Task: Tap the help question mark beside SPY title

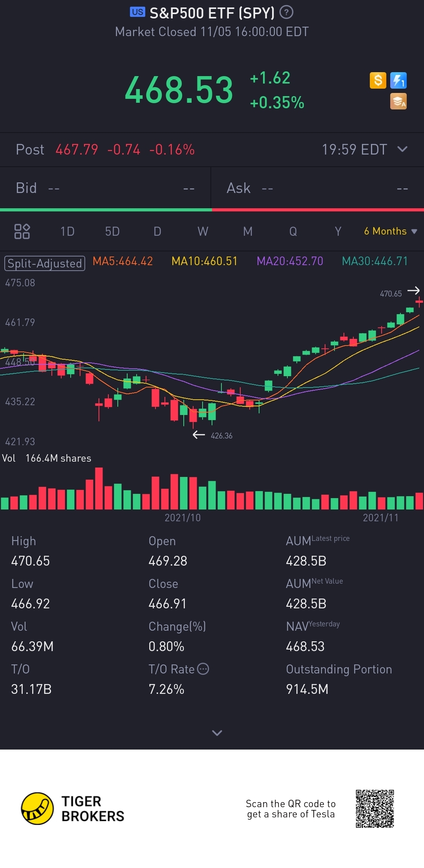Action: click(286, 13)
